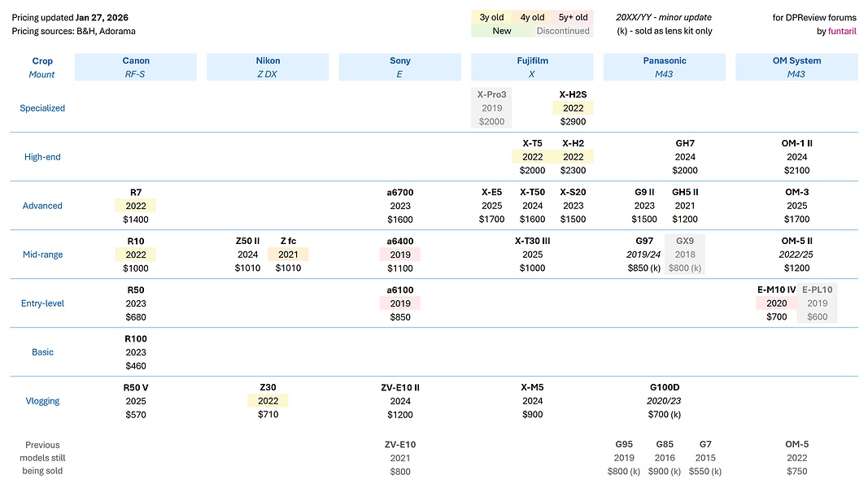The width and height of the screenshot is (868, 488).
Task: Select the Canon R7 cell
Action: [135, 205]
